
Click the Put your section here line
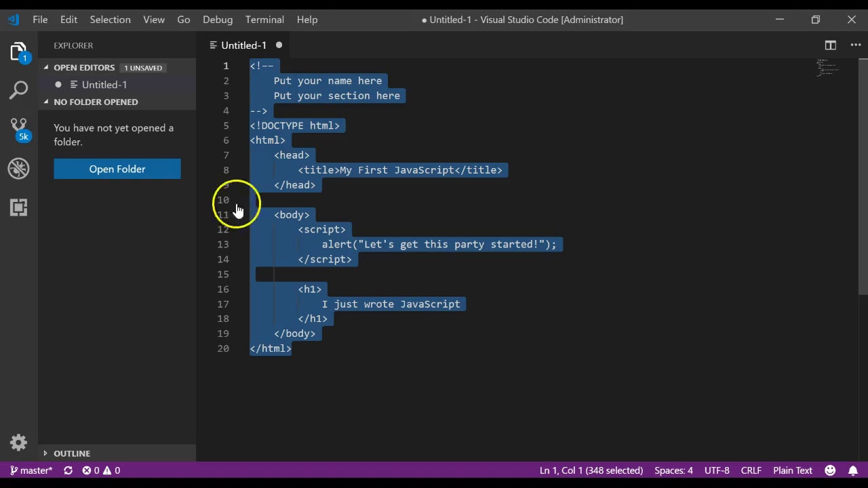click(x=337, y=96)
